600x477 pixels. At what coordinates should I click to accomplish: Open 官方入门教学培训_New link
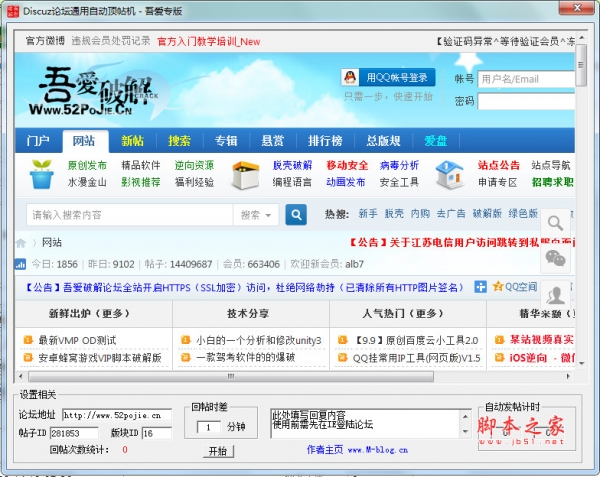[x=209, y=41]
